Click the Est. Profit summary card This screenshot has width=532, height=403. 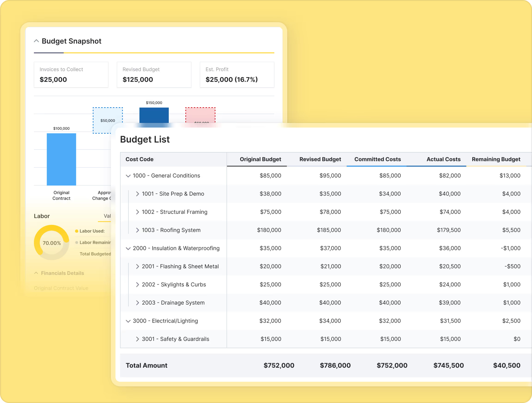click(237, 75)
